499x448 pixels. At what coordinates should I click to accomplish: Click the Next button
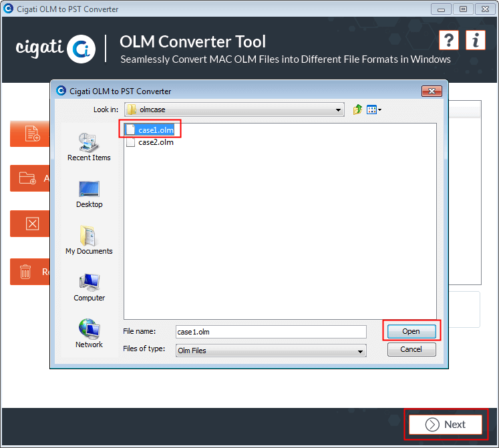(x=445, y=425)
